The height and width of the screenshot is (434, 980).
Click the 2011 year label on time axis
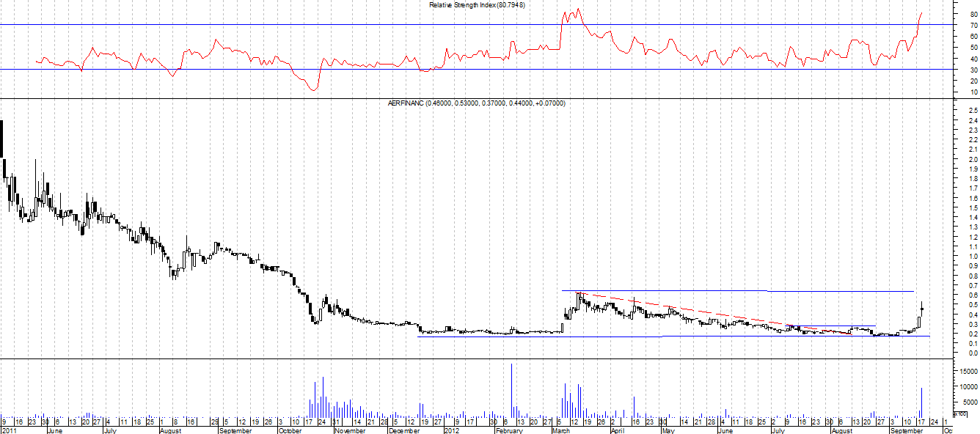pyautogui.click(x=11, y=430)
